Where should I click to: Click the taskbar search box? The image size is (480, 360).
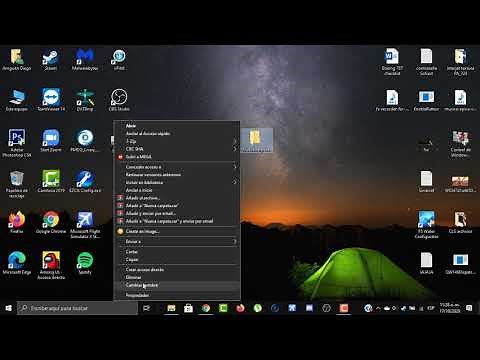point(77,308)
